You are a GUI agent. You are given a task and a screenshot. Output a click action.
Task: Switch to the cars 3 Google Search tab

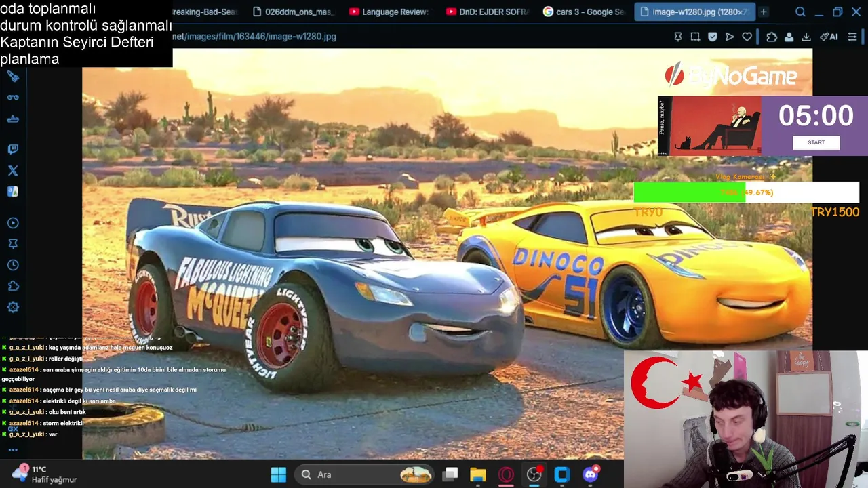click(585, 12)
